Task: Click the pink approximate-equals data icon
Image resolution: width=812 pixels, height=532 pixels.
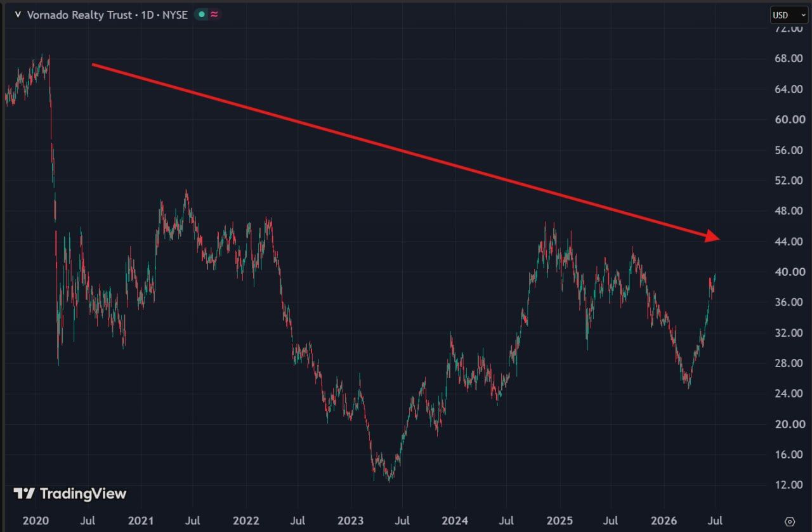Action: (214, 15)
